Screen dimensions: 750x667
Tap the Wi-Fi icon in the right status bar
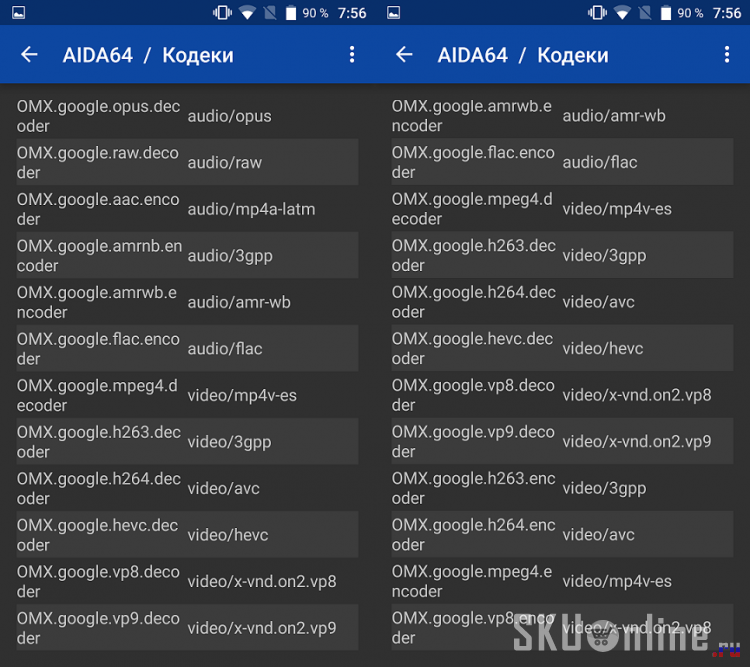622,13
